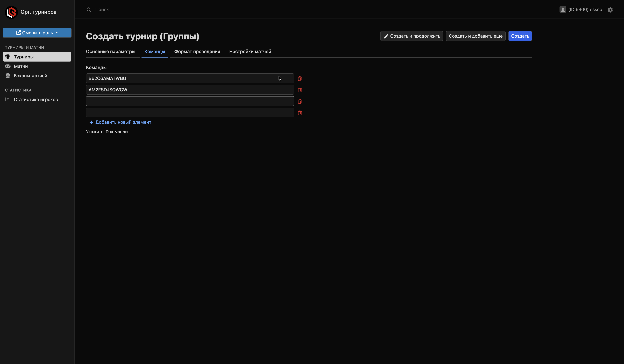Switch to Формат проведения tab

pos(197,51)
